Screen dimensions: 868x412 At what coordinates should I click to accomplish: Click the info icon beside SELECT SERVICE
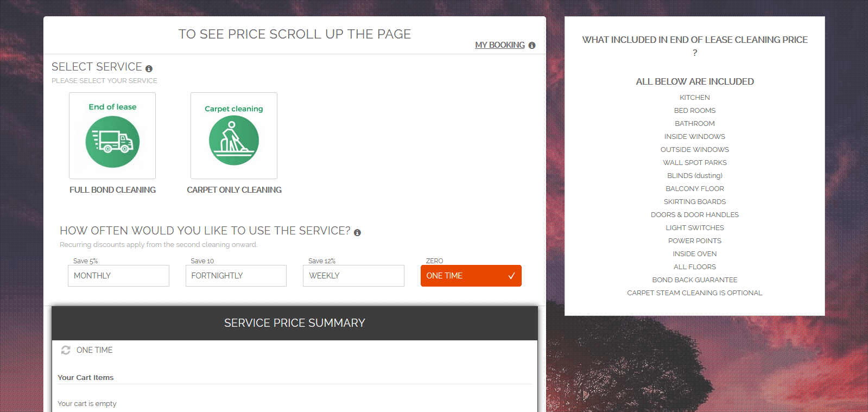click(149, 69)
